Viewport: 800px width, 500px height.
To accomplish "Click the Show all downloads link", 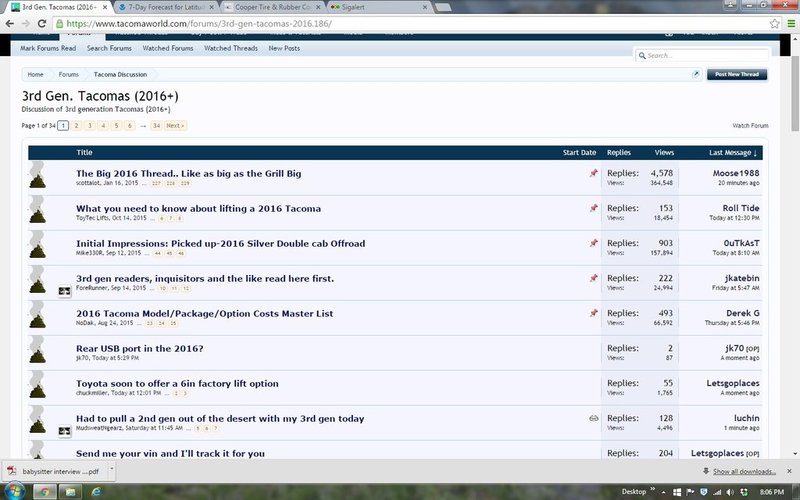I will click(744, 471).
